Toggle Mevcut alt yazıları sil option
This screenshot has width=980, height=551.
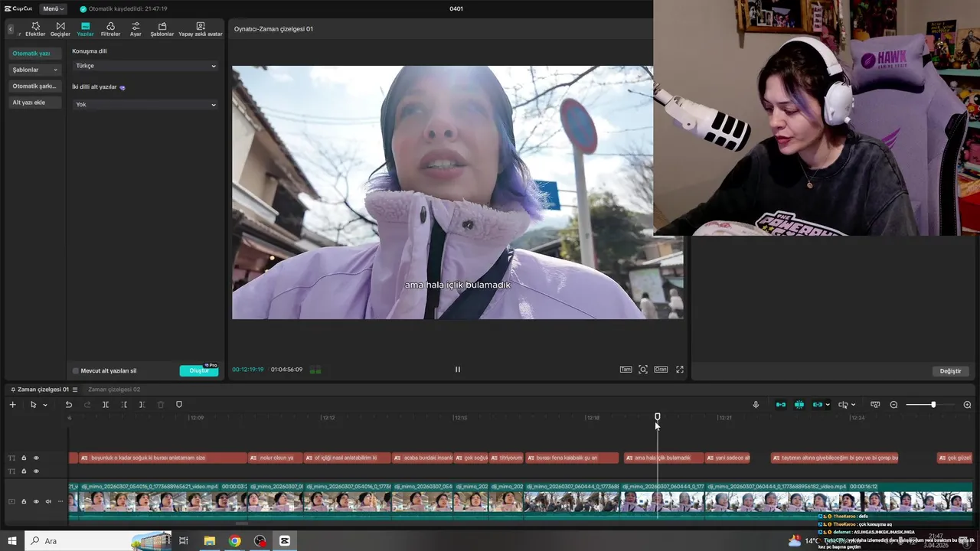[75, 370]
